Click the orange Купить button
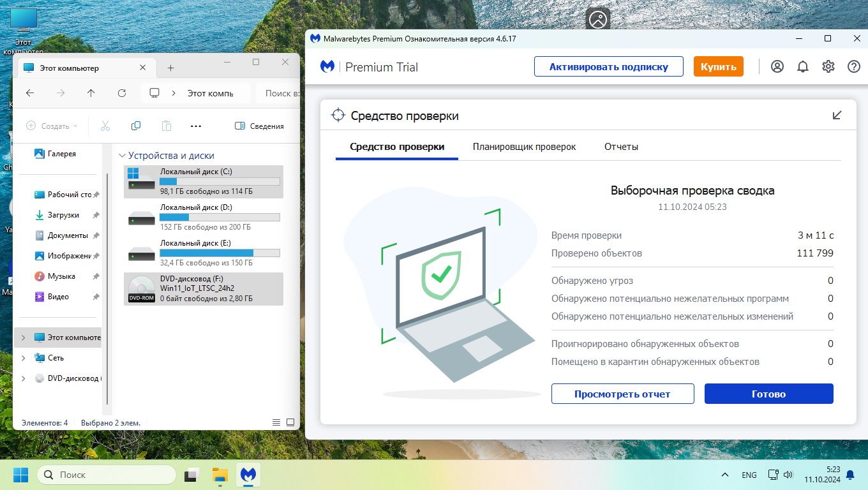This screenshot has height=490, width=868. tap(718, 66)
